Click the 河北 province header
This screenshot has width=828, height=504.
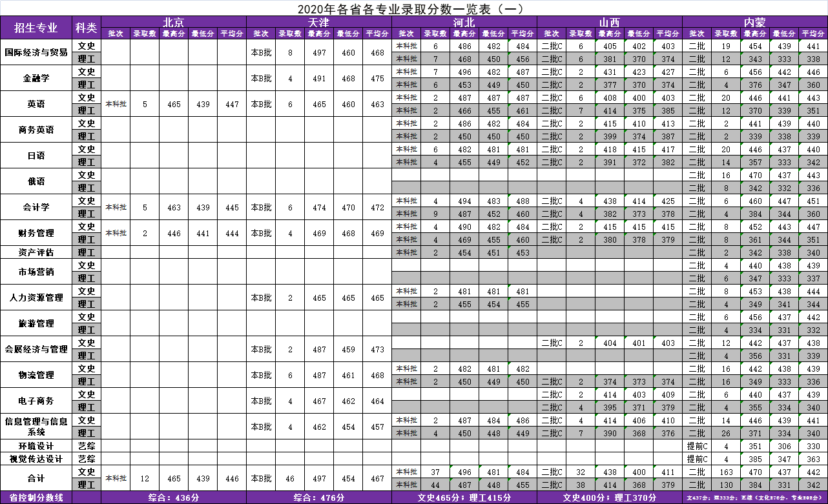[464, 22]
